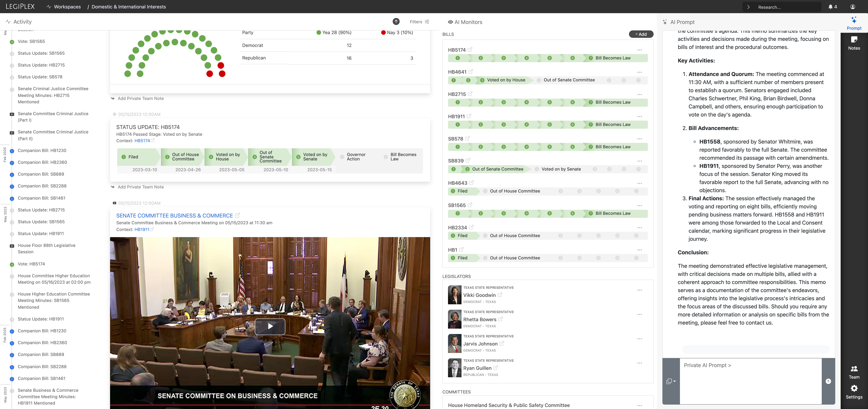This screenshot has width=868, height=409.
Task: Open SB1565 monitor external link icon
Action: [470, 205]
